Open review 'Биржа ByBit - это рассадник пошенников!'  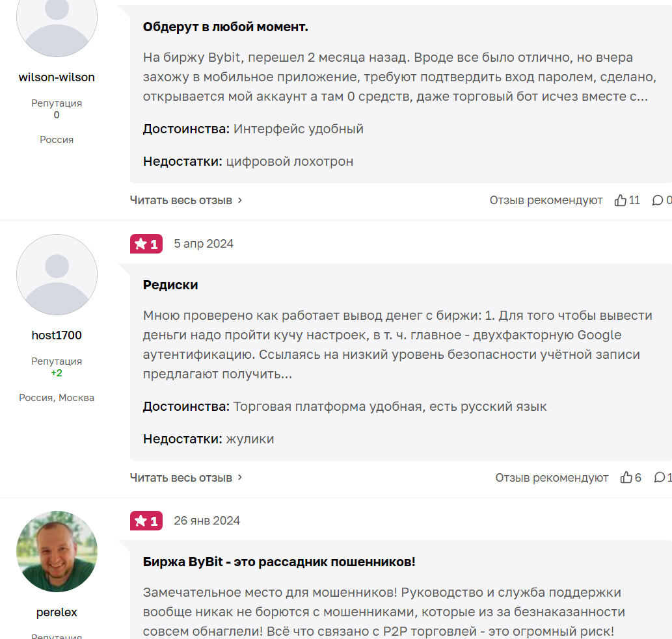[279, 562]
